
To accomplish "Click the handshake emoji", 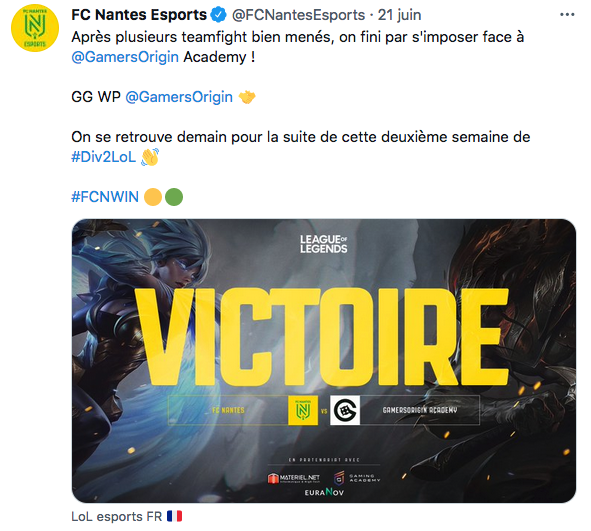I will [247, 97].
